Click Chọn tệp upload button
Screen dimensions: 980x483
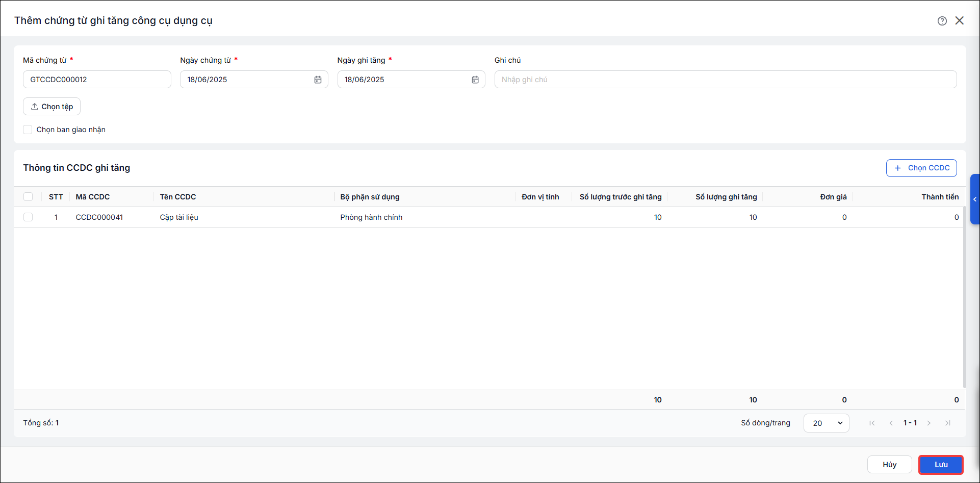point(51,107)
